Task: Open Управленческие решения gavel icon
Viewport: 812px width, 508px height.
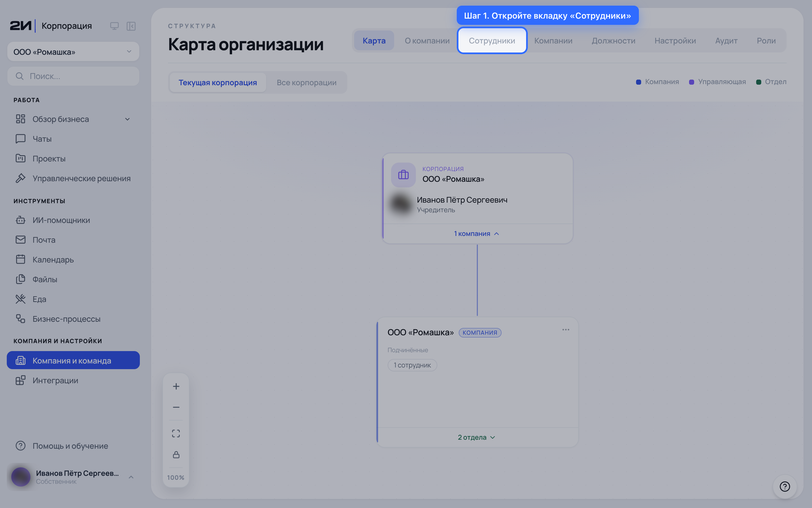Action: point(21,178)
